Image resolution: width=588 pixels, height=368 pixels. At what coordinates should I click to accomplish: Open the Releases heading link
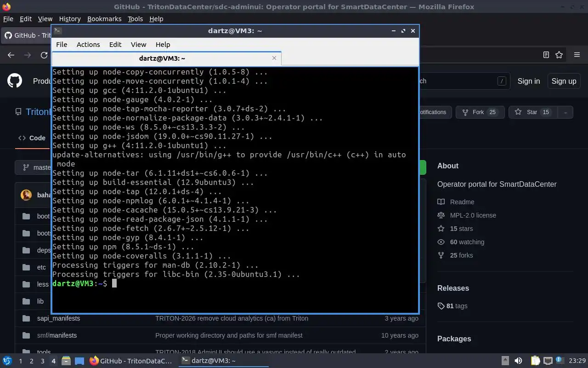(x=453, y=288)
